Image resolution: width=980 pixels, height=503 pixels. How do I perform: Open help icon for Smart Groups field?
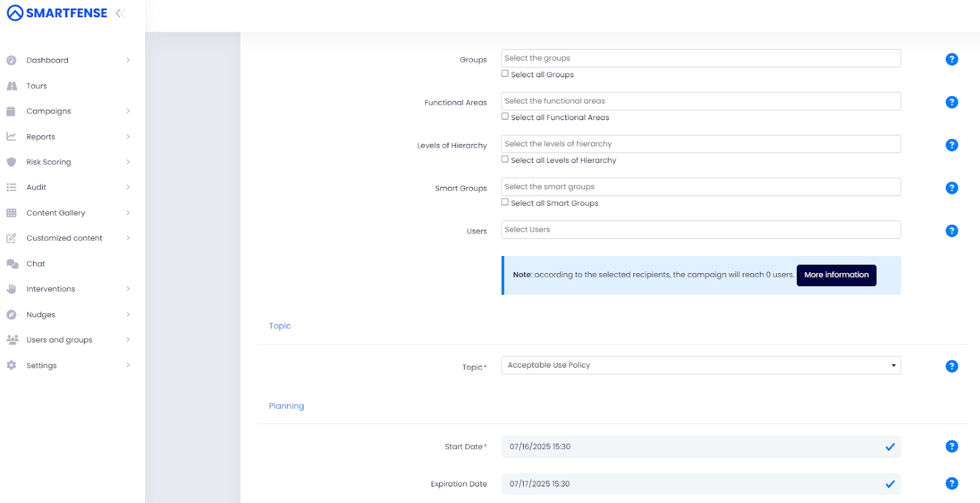click(x=951, y=188)
